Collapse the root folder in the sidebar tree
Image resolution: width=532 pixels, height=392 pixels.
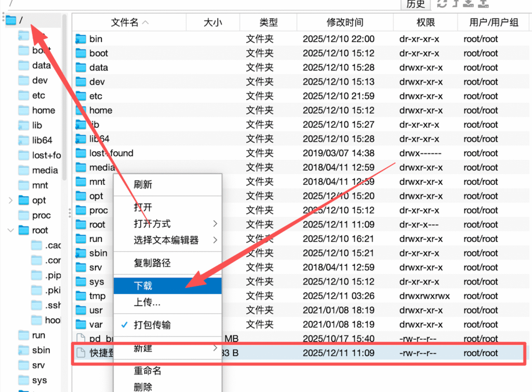[x=9, y=230]
